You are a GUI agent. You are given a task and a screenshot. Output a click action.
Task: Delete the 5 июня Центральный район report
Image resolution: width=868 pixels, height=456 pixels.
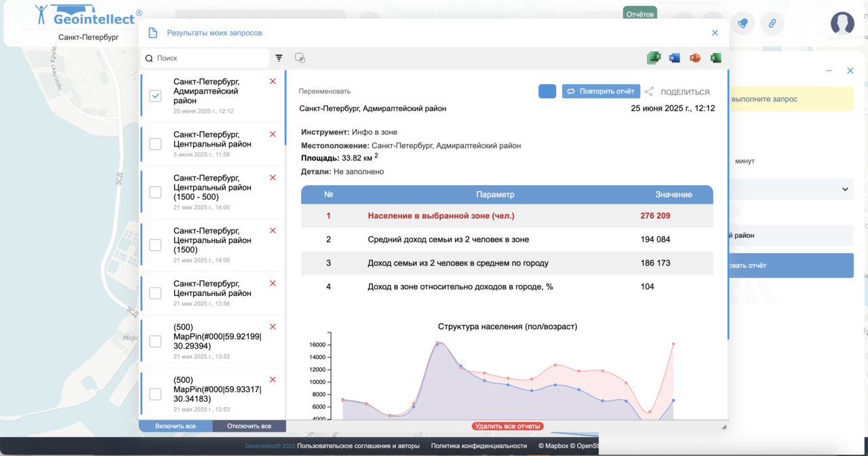(273, 134)
